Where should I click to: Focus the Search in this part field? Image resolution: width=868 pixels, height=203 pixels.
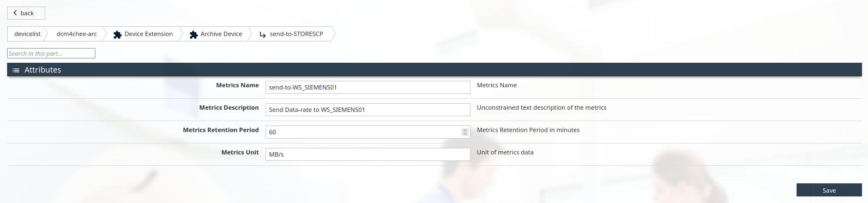point(51,53)
